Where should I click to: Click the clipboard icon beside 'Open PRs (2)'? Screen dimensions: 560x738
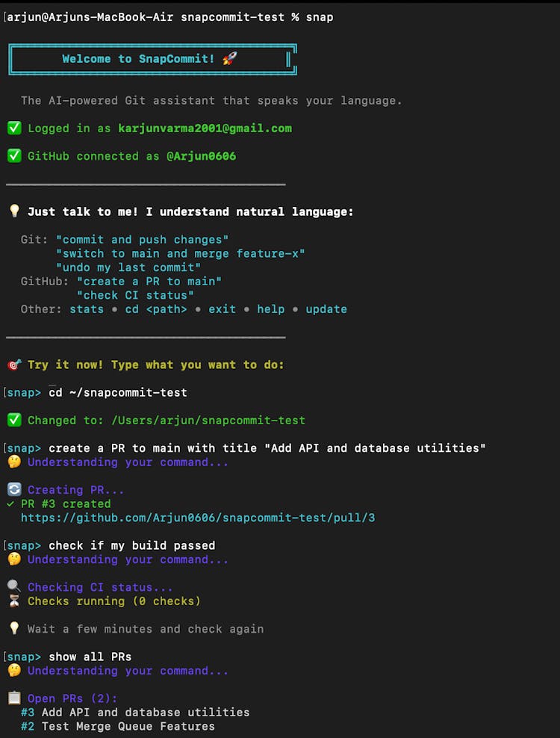click(x=14, y=698)
